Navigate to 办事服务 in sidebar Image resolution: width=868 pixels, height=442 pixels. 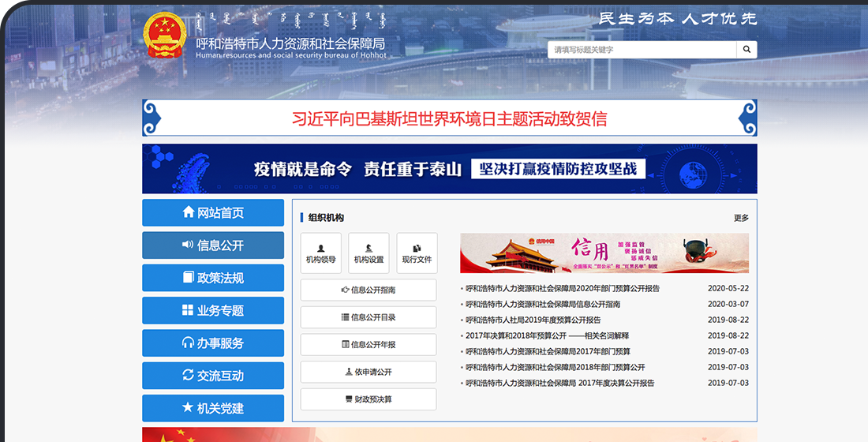[x=213, y=343]
